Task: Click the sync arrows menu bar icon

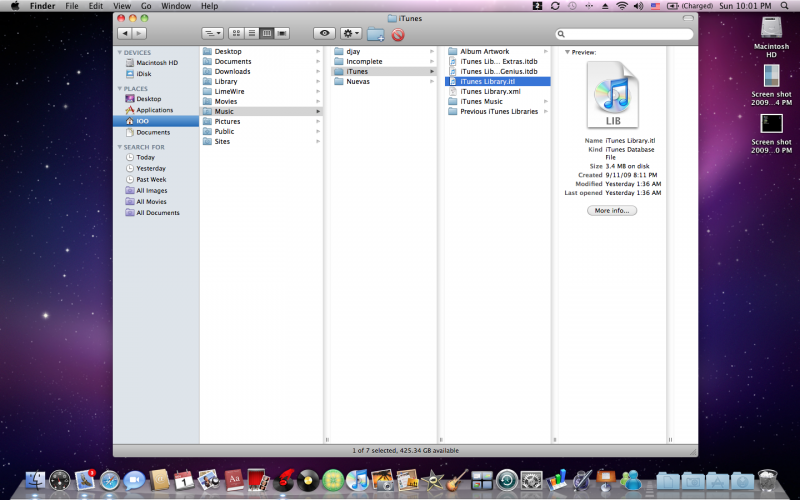Action: (x=555, y=6)
